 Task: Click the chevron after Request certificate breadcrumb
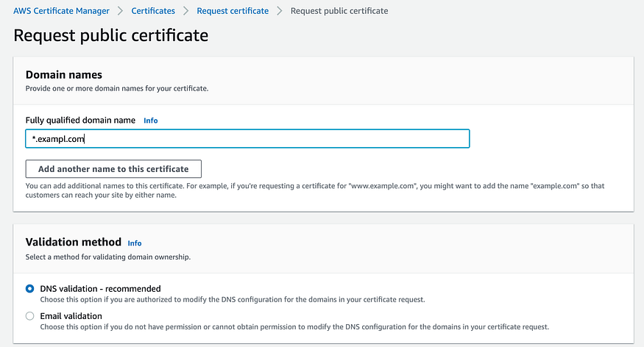pos(280,11)
